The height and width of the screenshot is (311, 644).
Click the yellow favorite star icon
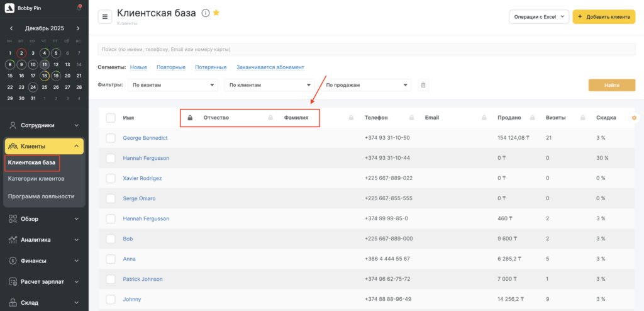click(x=216, y=13)
